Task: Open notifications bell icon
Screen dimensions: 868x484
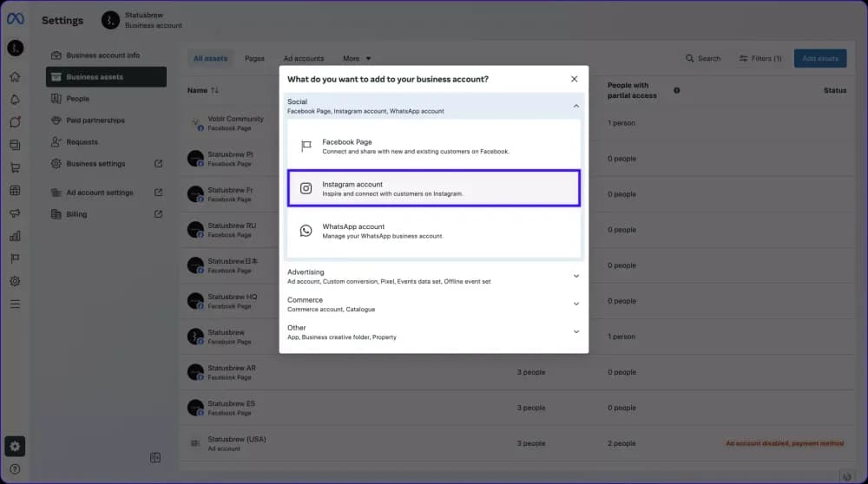Action: click(15, 99)
